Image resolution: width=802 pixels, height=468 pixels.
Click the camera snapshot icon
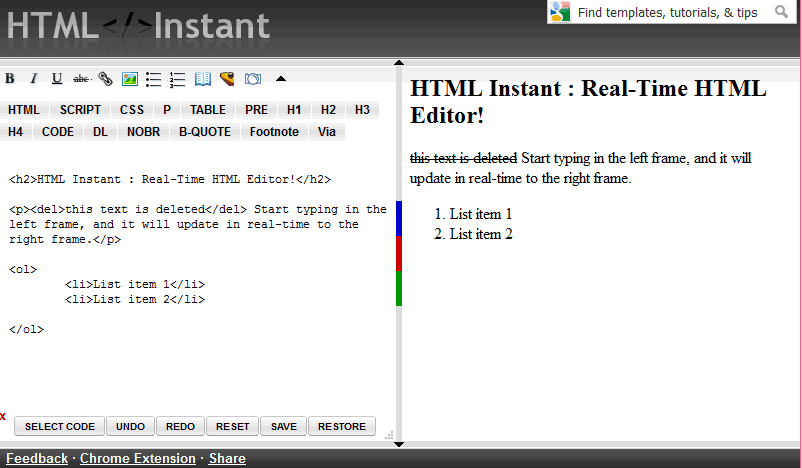click(x=253, y=79)
